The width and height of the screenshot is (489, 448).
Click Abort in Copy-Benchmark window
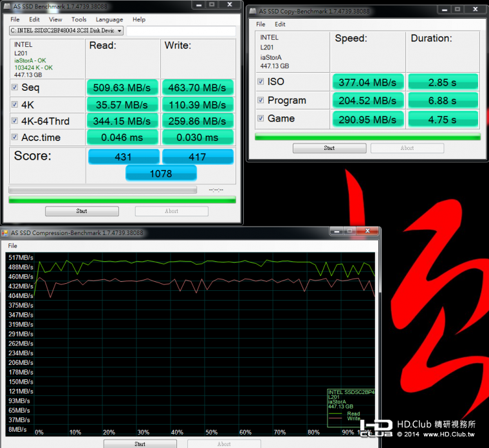point(407,148)
